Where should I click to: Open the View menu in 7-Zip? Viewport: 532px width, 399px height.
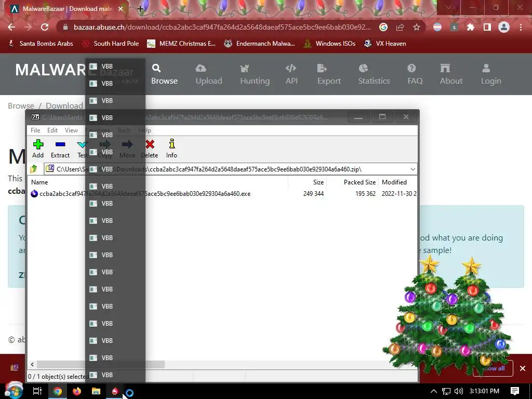[x=71, y=130]
